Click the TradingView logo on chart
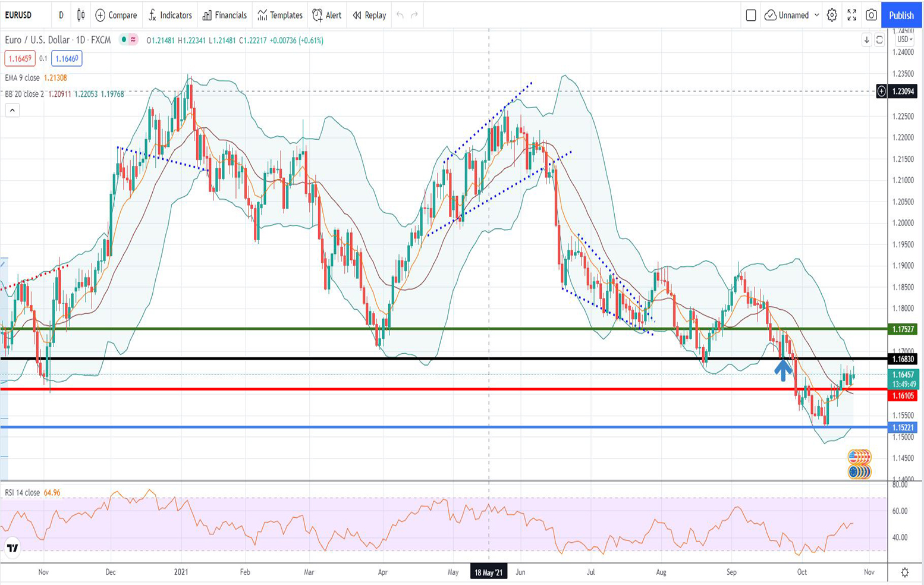This screenshot has width=924, height=585. pos(12,548)
